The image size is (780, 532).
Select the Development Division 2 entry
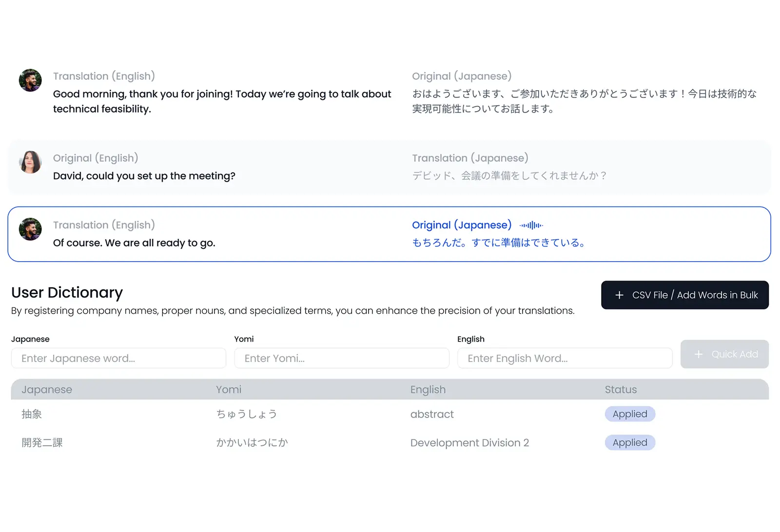469,443
